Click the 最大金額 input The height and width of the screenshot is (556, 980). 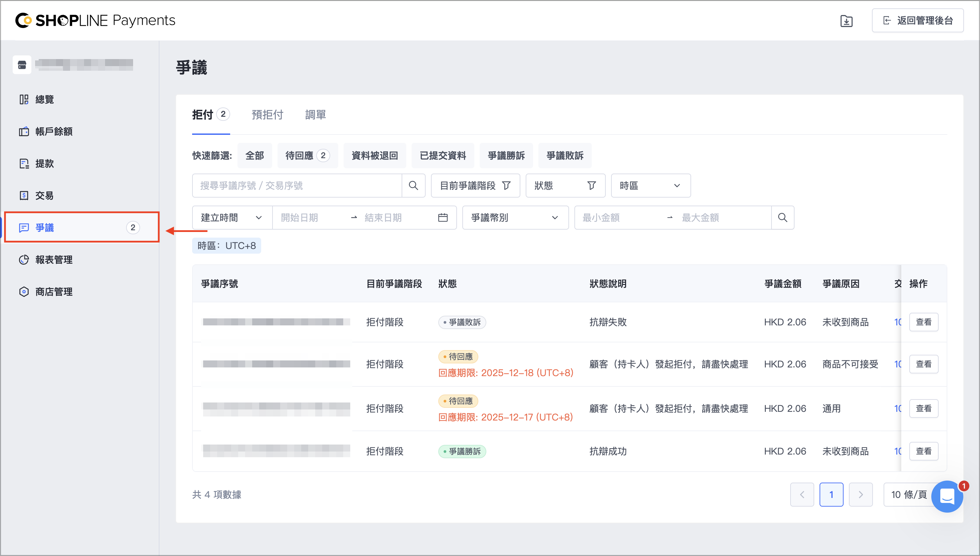point(723,218)
